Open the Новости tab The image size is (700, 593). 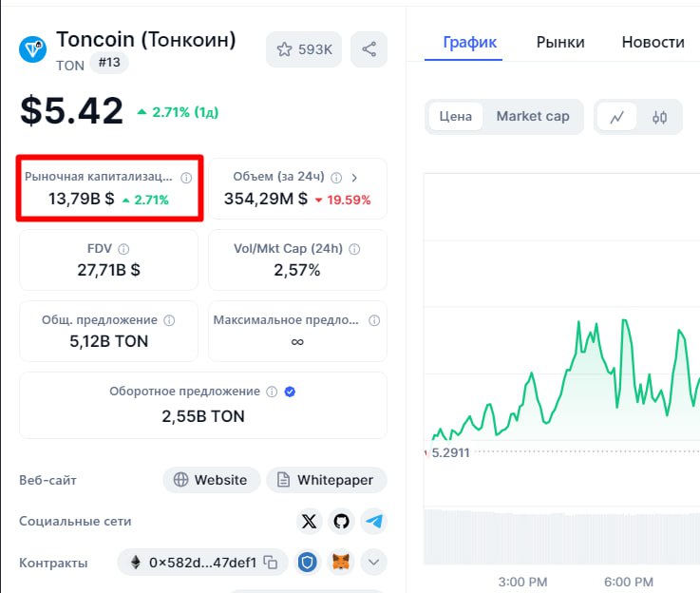pos(653,42)
